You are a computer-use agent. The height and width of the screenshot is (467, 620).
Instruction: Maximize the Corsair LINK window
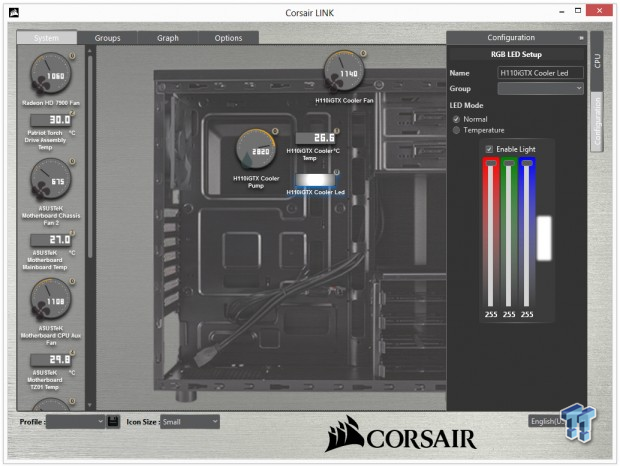(578, 11)
